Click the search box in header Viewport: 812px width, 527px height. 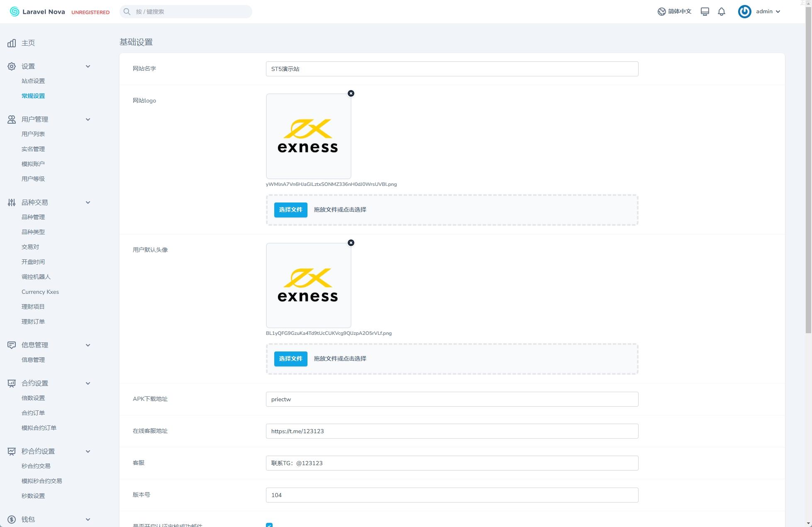(186, 12)
